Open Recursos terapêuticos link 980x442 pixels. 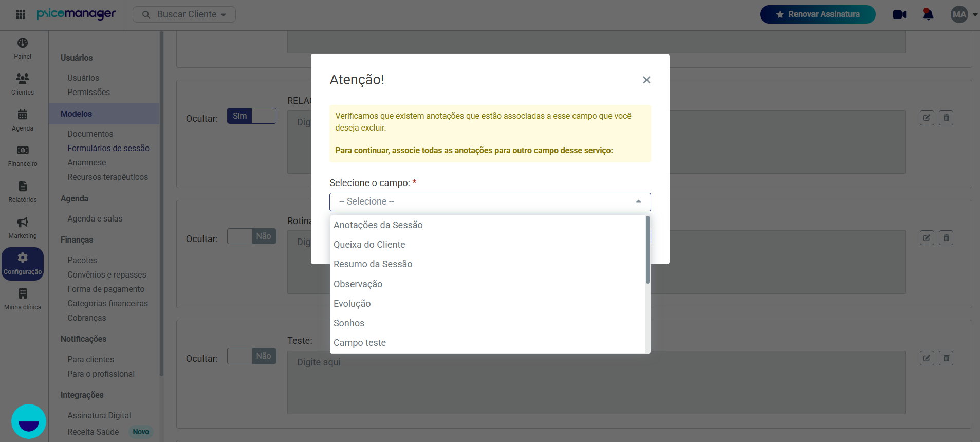tap(107, 177)
